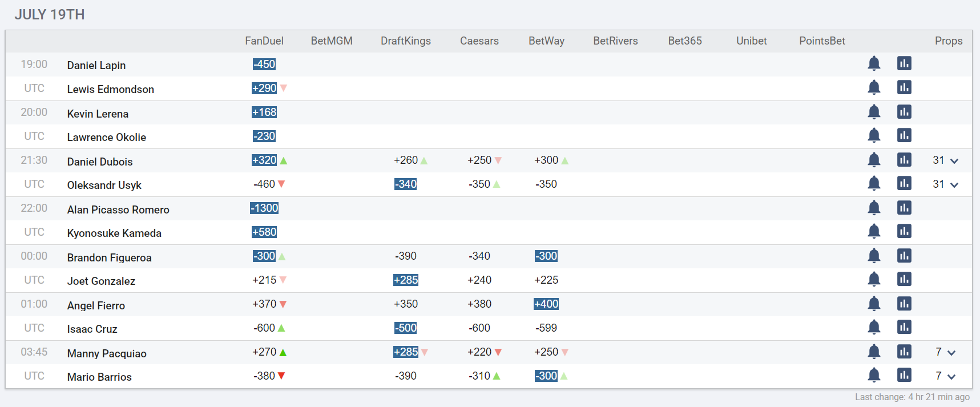
Task: Open odds chart for Alan Picasso Romero
Action: pyautogui.click(x=904, y=208)
